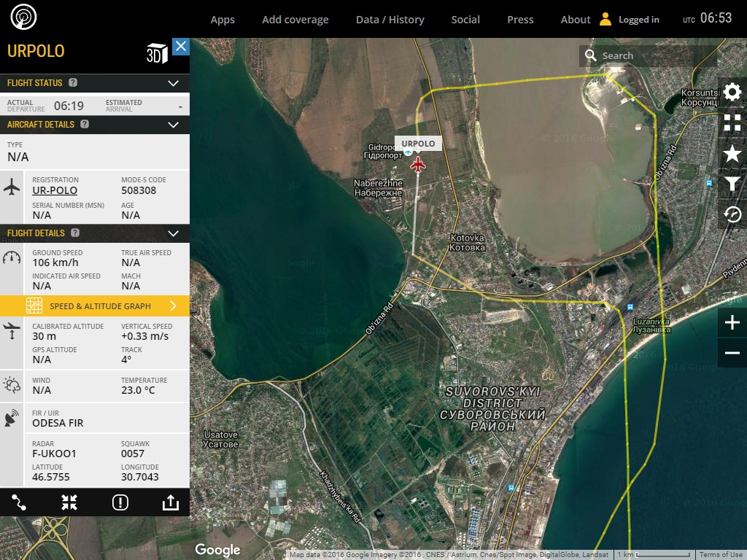Open the bookmarks star icon

732,153
